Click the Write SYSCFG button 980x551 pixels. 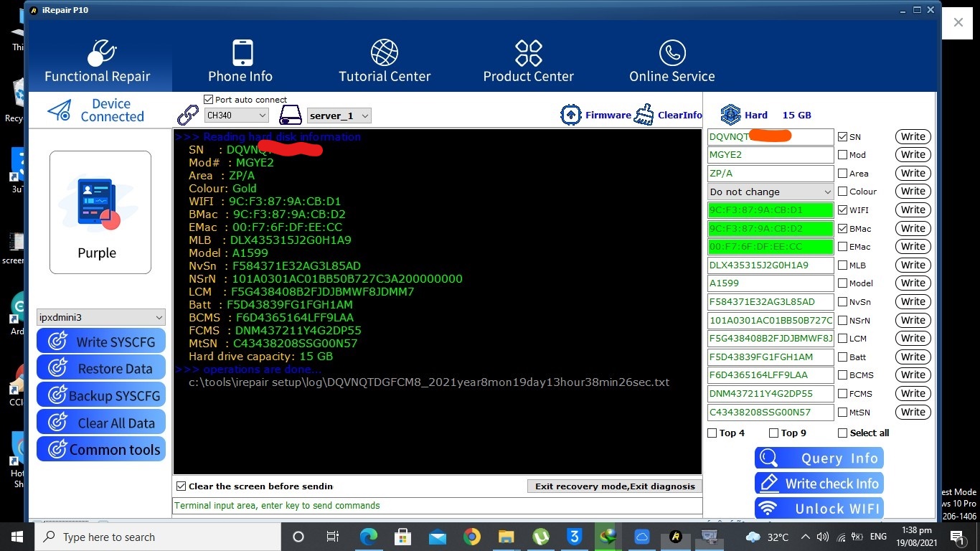pos(101,342)
